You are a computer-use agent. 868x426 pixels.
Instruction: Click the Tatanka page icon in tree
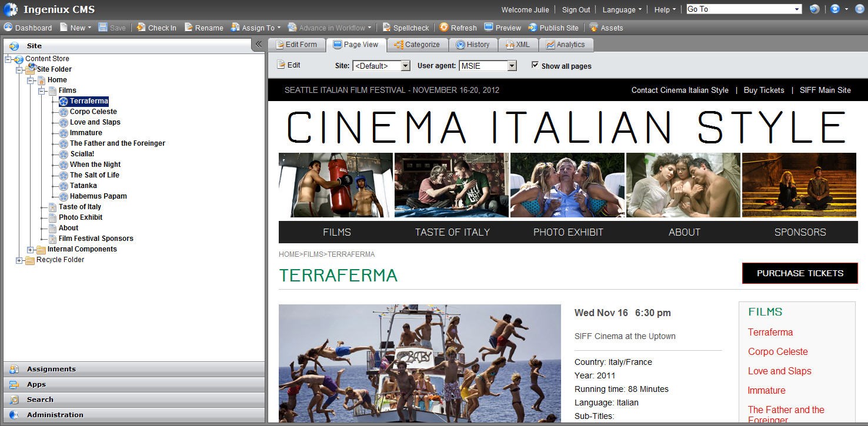pos(64,186)
